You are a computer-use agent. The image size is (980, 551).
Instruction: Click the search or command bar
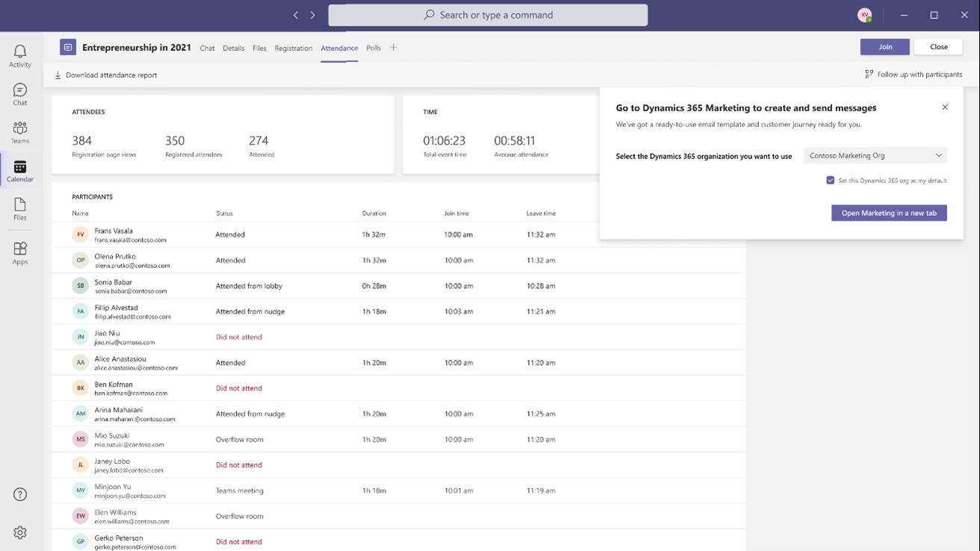pyautogui.click(x=489, y=15)
